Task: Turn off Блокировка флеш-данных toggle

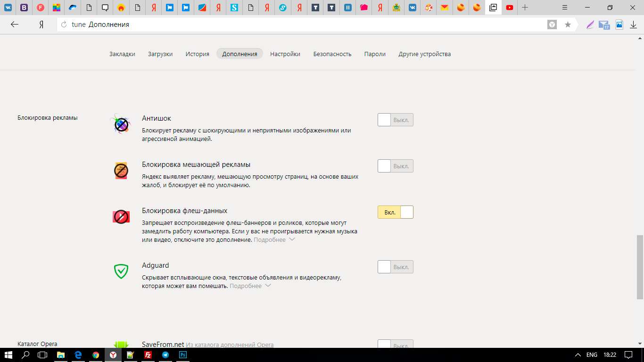Action: click(396, 212)
